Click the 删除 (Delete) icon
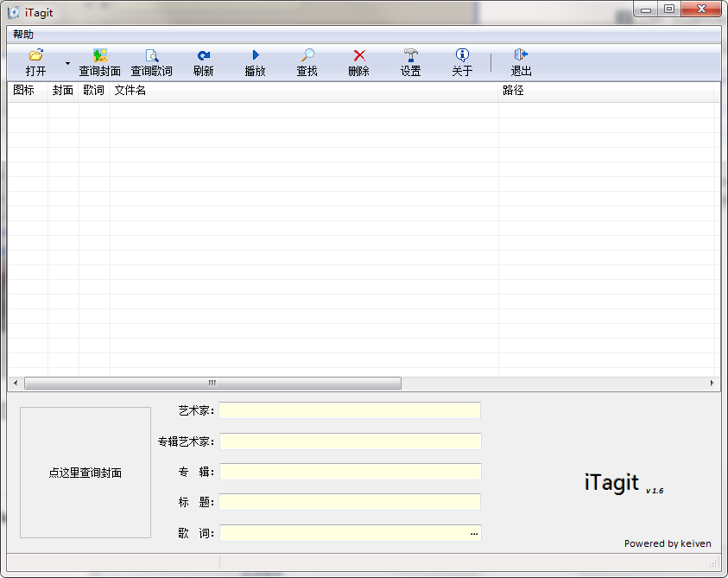The height and width of the screenshot is (578, 728). (x=358, y=62)
